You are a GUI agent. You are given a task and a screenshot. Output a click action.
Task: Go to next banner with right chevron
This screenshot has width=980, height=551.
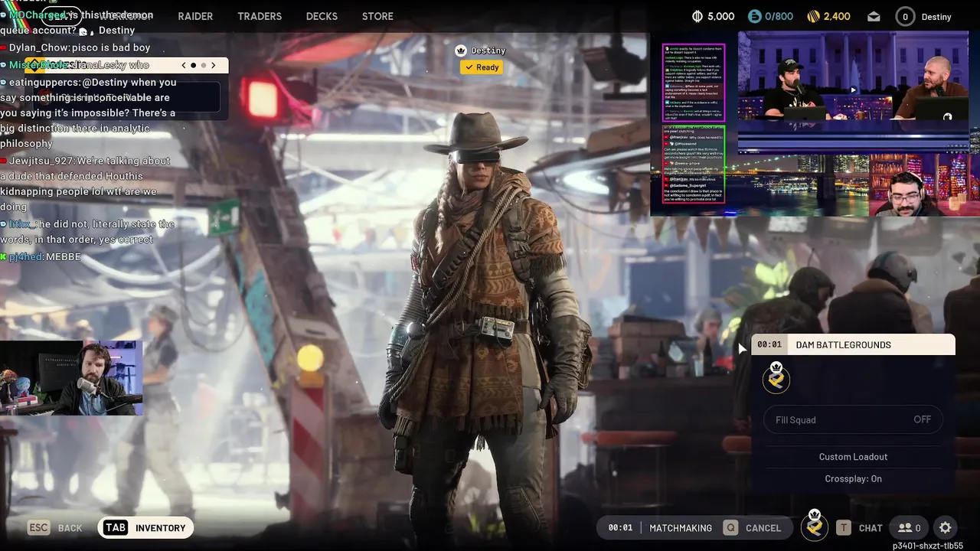(x=214, y=65)
